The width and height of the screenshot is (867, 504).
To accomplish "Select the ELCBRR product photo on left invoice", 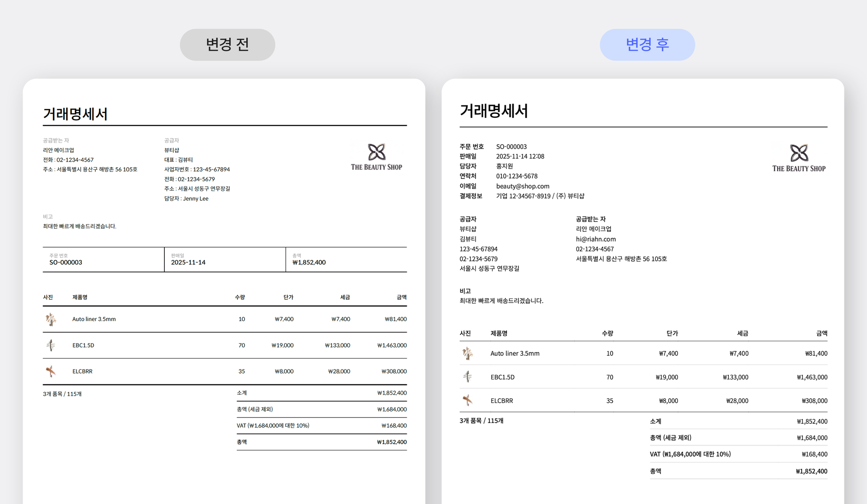I will [x=52, y=371].
